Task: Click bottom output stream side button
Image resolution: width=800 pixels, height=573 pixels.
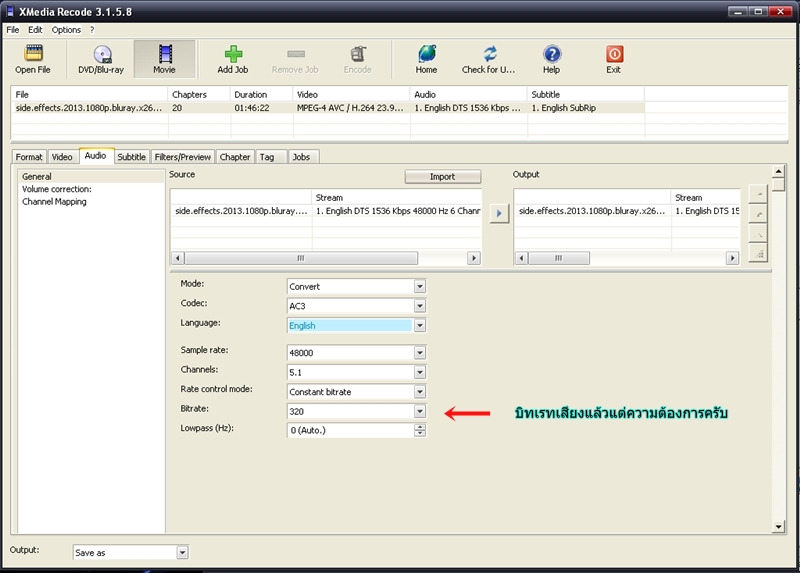Action: [x=758, y=253]
